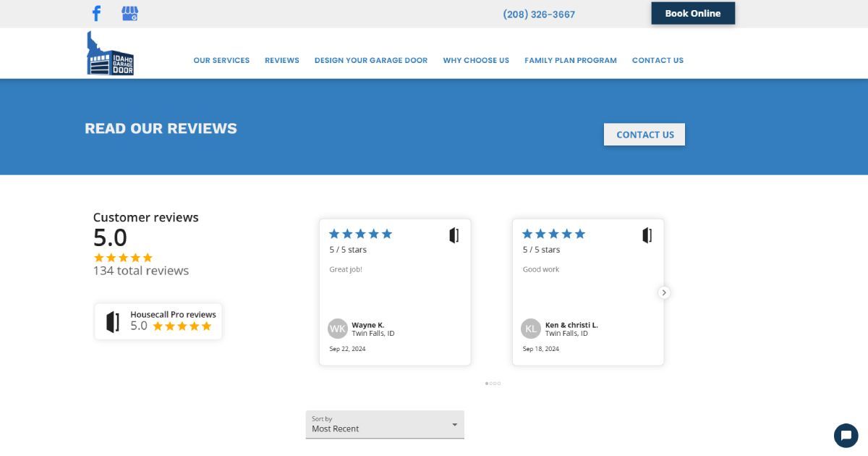
Task: Open the Reviews navigation item
Action: pos(281,60)
